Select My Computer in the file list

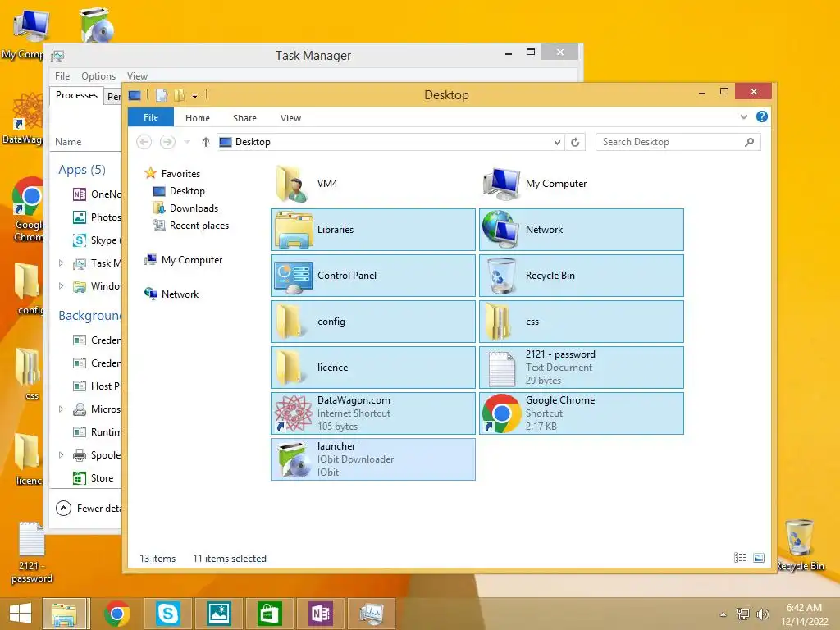[582, 184]
